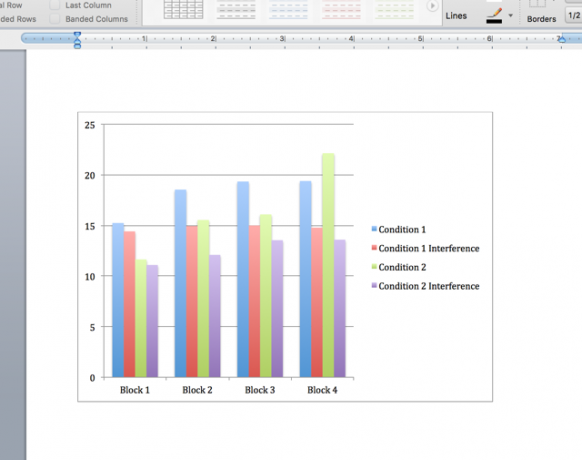The height and width of the screenshot is (460, 582).
Task: Choose the gray dashed table style
Action: (236, 9)
